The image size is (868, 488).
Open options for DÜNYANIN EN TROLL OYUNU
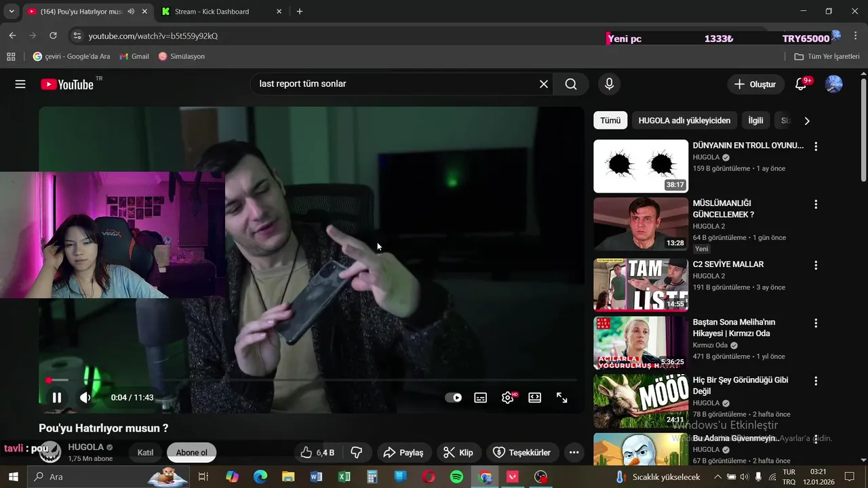coord(816,146)
